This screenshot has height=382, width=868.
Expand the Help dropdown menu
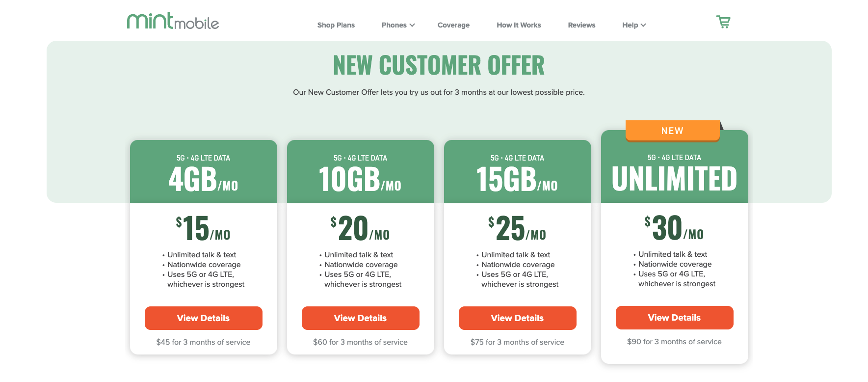coord(634,25)
